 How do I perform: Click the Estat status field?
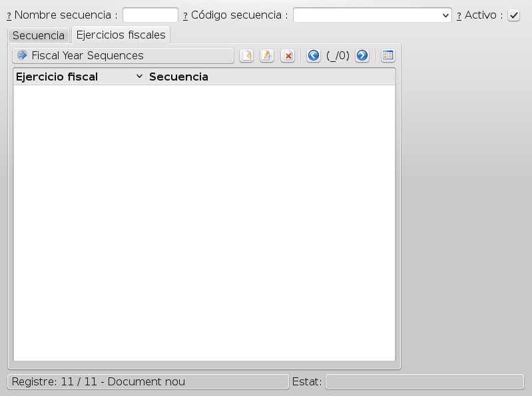coord(425,382)
